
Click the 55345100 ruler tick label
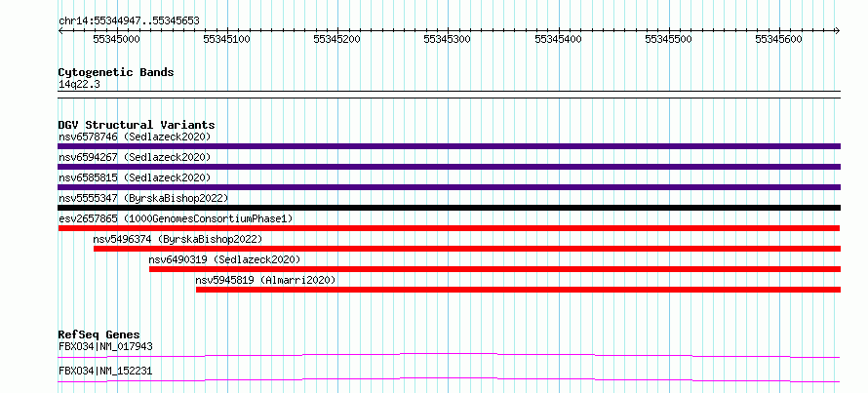click(227, 39)
